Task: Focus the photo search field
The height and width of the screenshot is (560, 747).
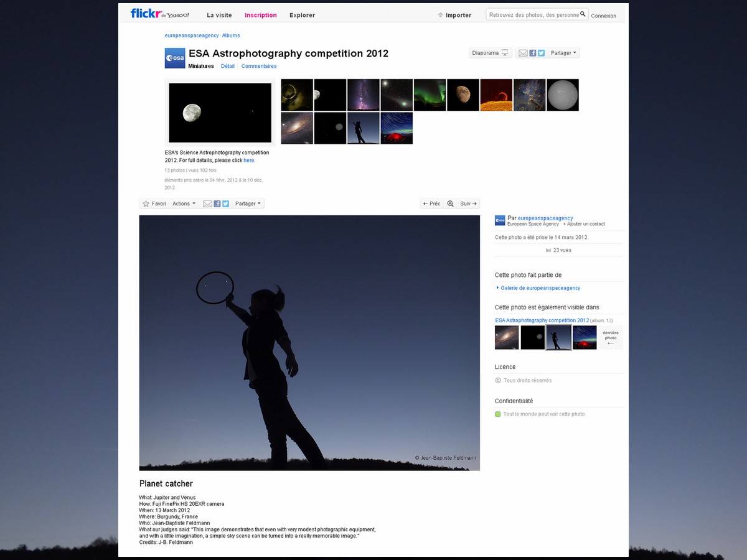Action: [533, 14]
